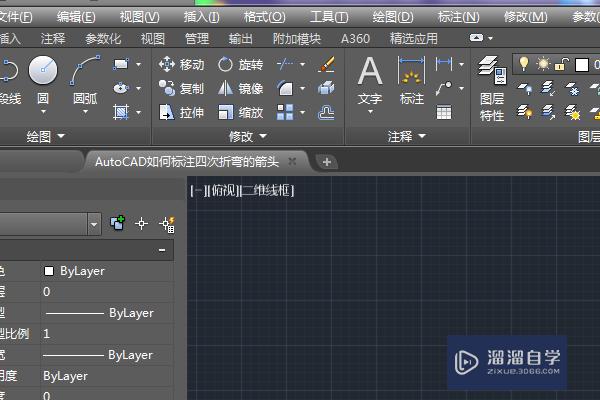Open the object type dropdown in properties

pyautogui.click(x=94, y=224)
